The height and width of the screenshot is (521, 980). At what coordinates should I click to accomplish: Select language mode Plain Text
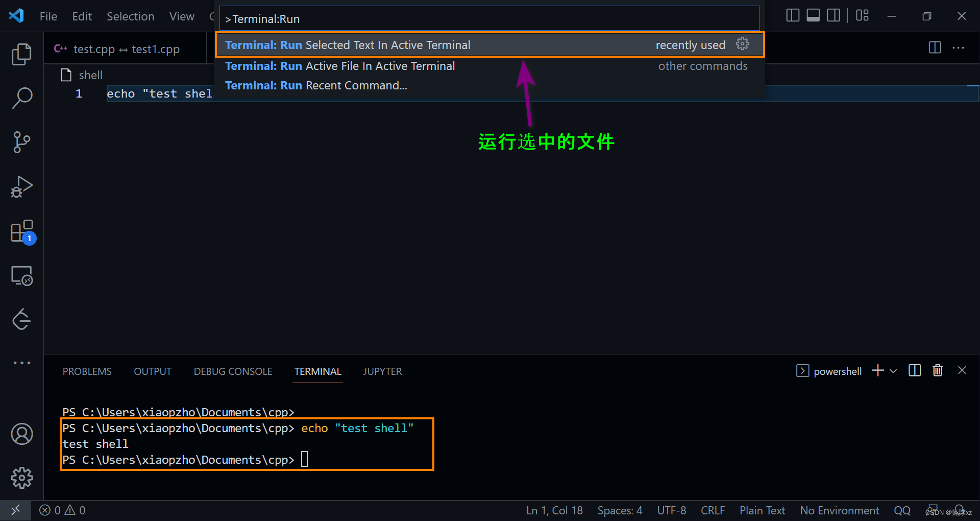coord(762,510)
